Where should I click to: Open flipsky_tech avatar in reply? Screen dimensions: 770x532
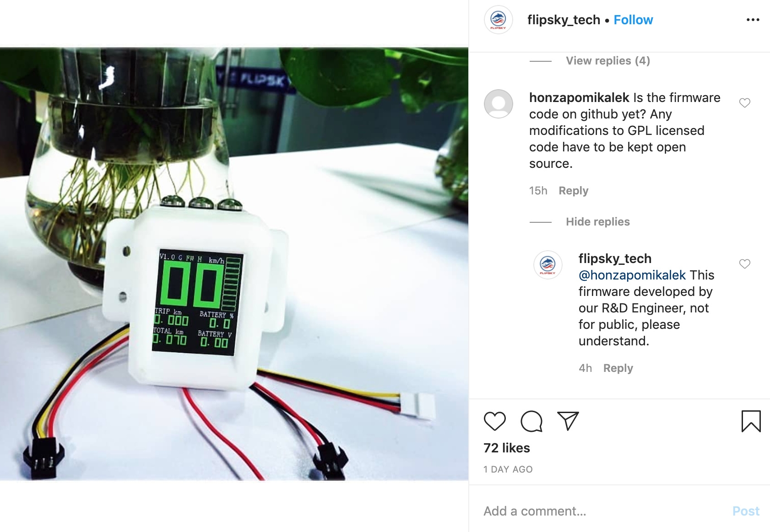click(x=548, y=264)
